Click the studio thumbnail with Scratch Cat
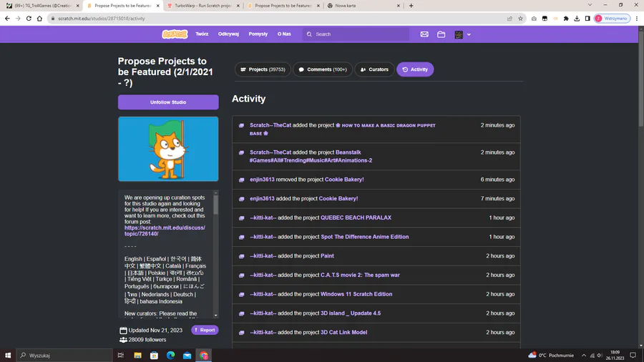 coord(168,149)
